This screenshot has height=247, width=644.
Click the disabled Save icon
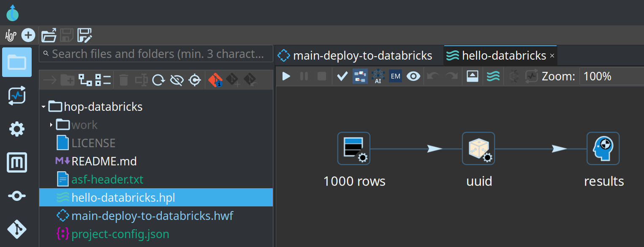click(67, 36)
